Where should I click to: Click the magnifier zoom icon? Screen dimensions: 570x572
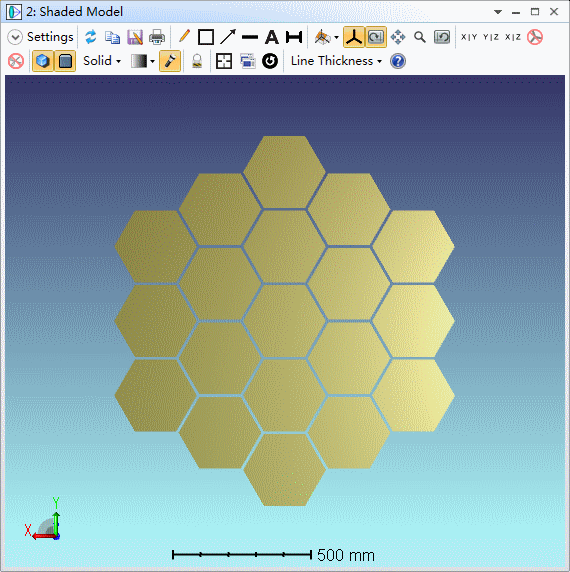pos(420,37)
